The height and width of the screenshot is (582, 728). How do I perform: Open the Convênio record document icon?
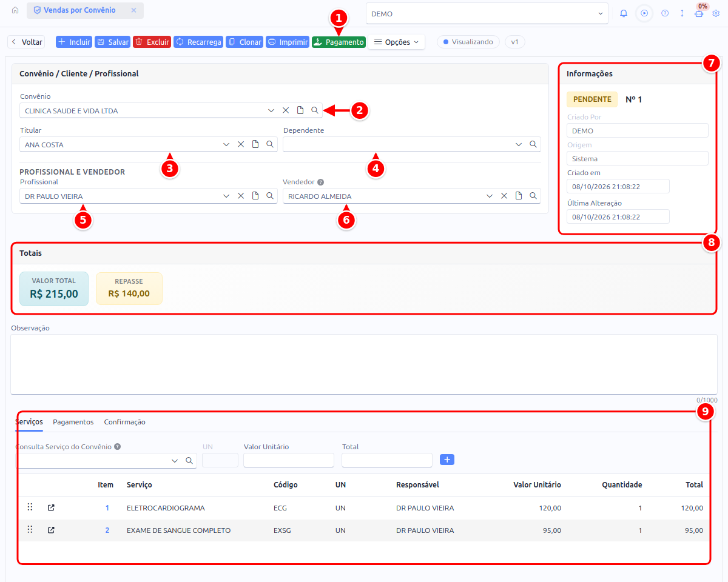coord(300,110)
